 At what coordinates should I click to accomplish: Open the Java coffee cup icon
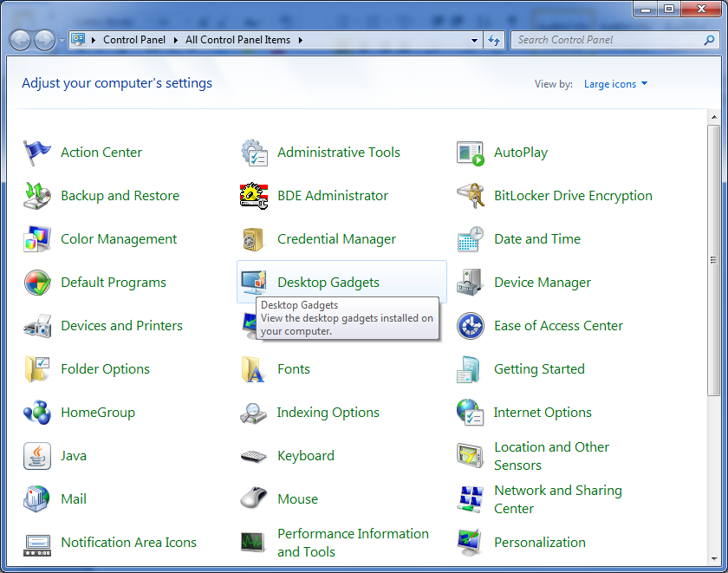coord(36,456)
